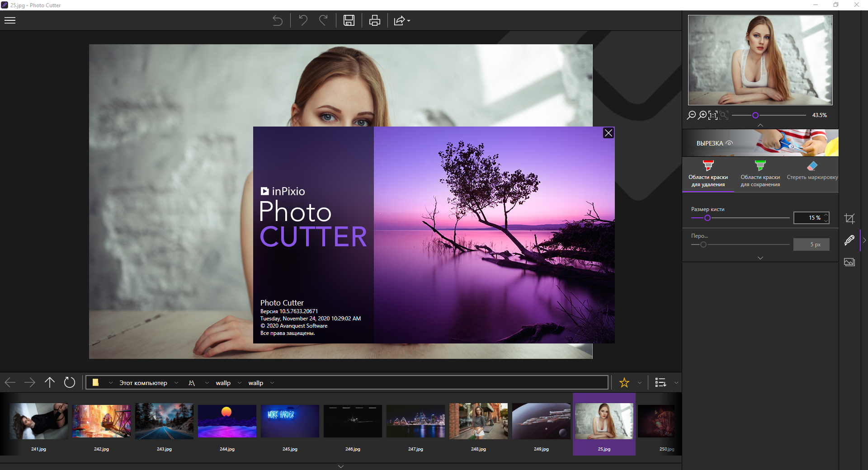Viewport: 868px width, 470px height.
Task: Select the 249.jpg thumbnail
Action: (x=541, y=421)
